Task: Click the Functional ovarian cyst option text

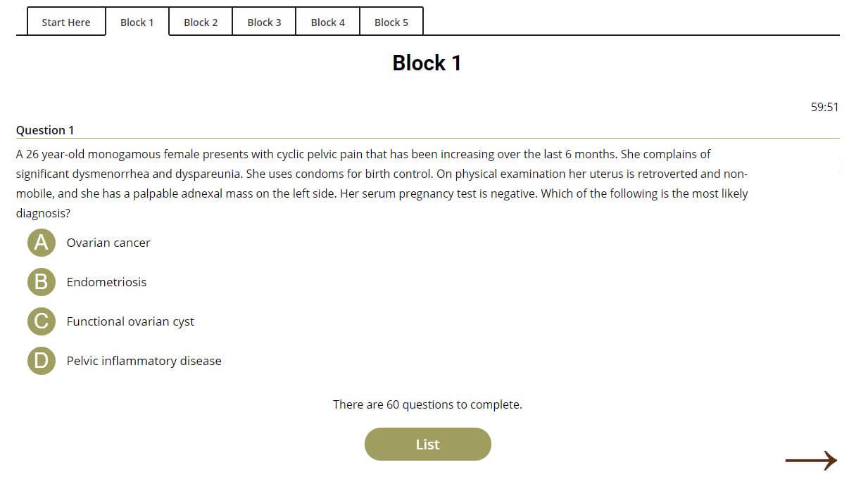Action: tap(130, 321)
